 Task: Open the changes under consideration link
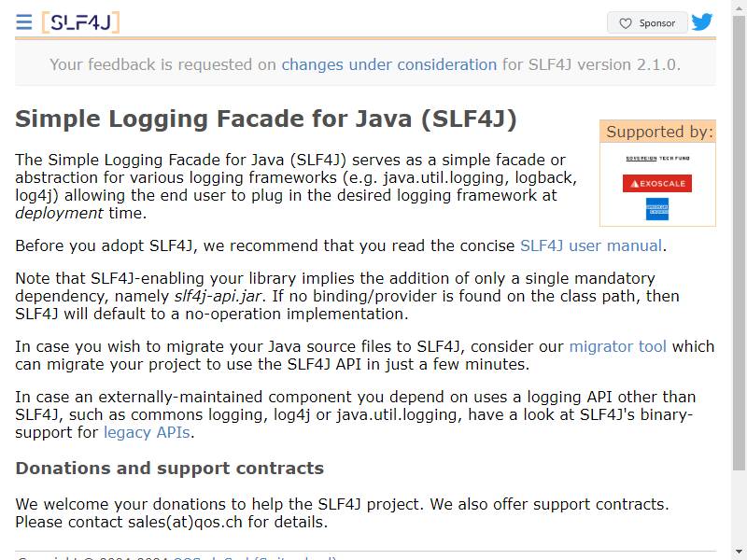coord(389,64)
